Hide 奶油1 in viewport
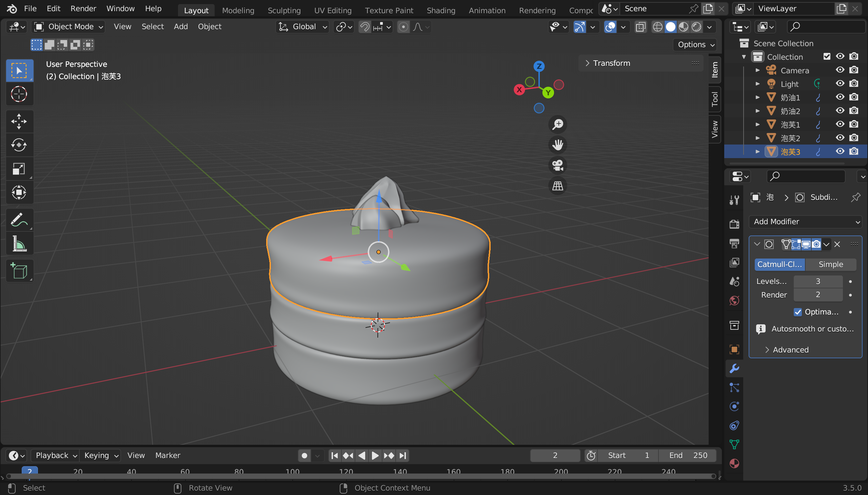This screenshot has width=868, height=495. pyautogui.click(x=840, y=97)
